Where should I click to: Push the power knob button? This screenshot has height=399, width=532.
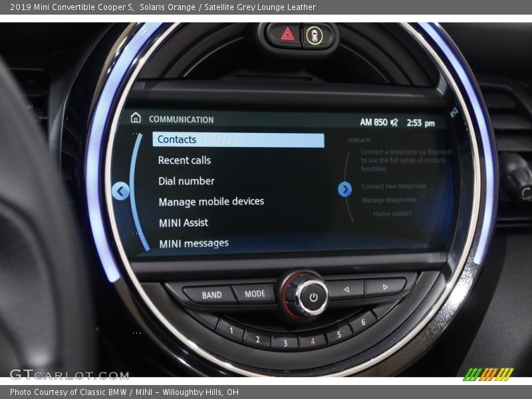tap(313, 297)
